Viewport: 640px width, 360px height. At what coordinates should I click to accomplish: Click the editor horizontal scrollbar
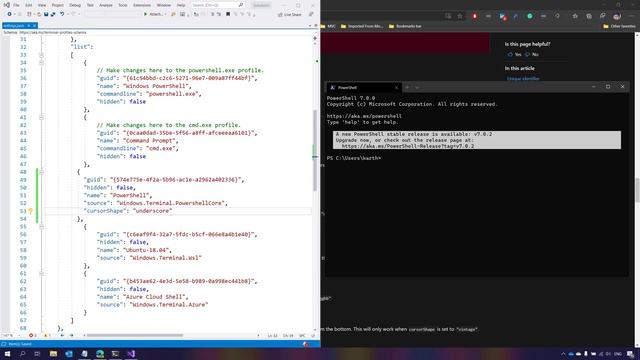(135, 336)
